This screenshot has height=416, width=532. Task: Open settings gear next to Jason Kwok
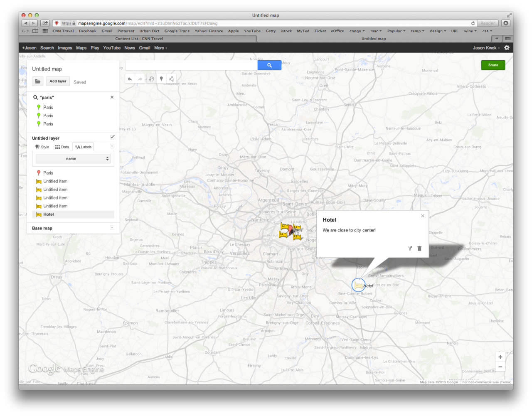tap(507, 48)
